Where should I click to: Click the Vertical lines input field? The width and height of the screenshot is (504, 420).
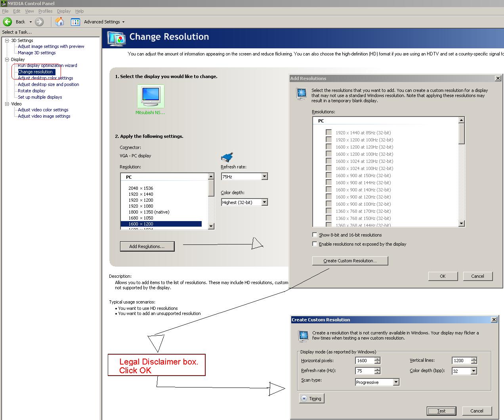461,361
